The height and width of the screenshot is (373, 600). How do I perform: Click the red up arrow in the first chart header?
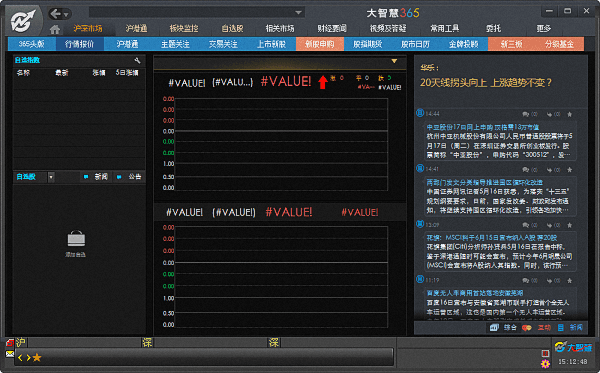[323, 82]
